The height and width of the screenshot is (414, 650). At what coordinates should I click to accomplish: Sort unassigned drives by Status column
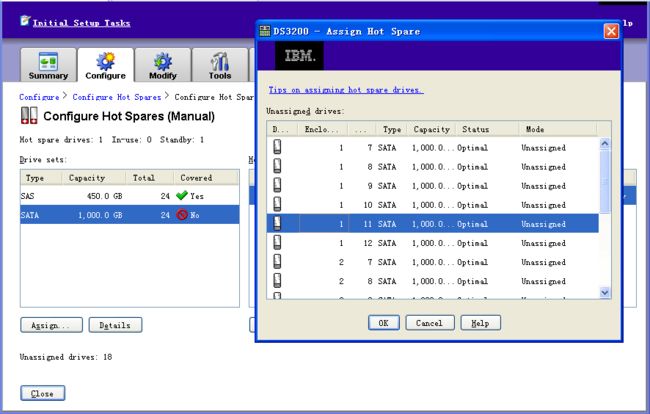pos(488,129)
